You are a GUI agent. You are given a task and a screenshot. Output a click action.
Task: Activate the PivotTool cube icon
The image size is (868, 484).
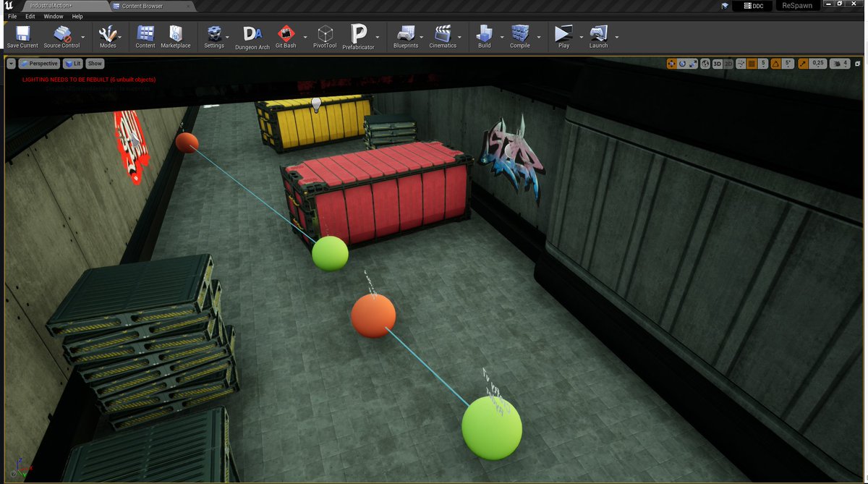pos(325,33)
